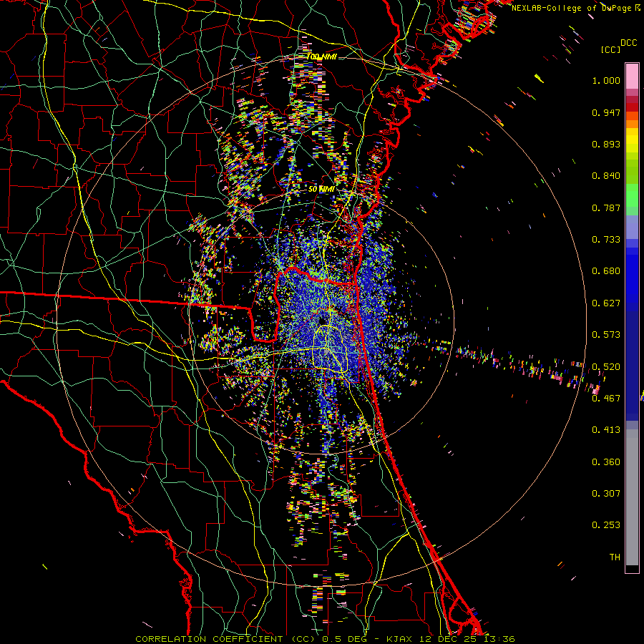Click the 0.5 DEG elevation text

click(x=346, y=639)
